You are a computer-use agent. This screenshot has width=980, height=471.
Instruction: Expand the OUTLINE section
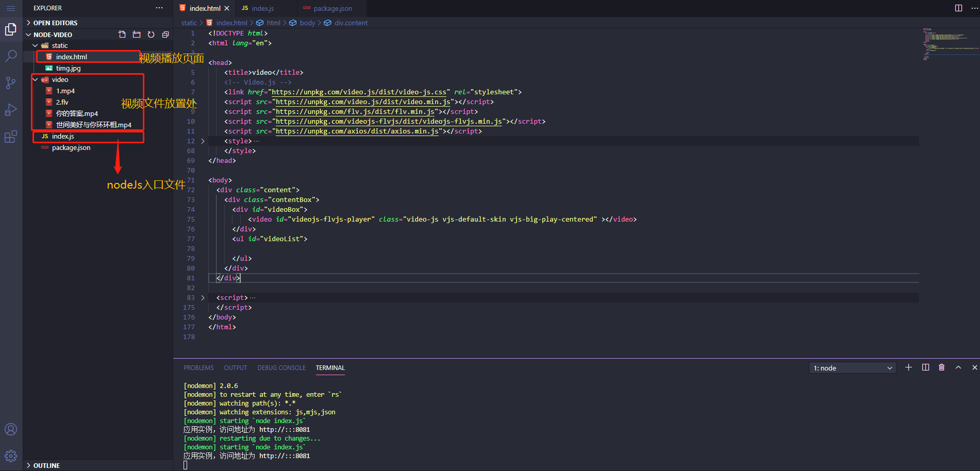pyautogui.click(x=98, y=465)
